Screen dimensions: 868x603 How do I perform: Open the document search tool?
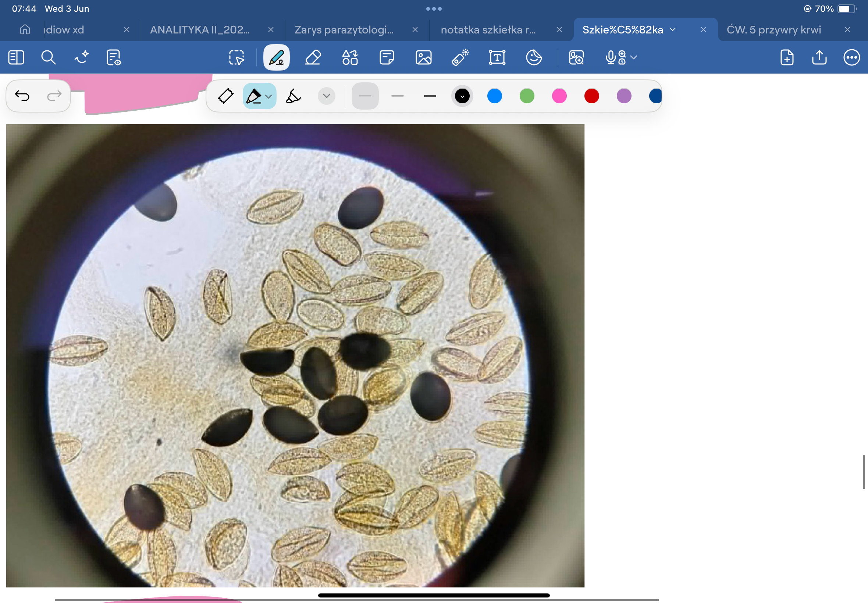click(x=49, y=57)
